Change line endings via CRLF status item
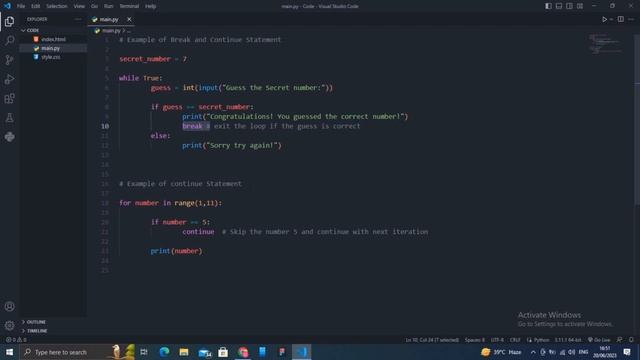640x360 pixels. point(515,340)
